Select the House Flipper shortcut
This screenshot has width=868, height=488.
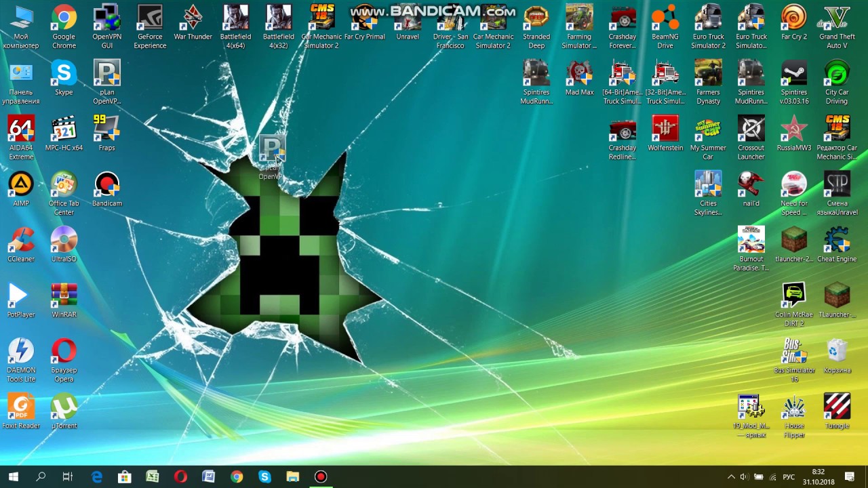794,415
